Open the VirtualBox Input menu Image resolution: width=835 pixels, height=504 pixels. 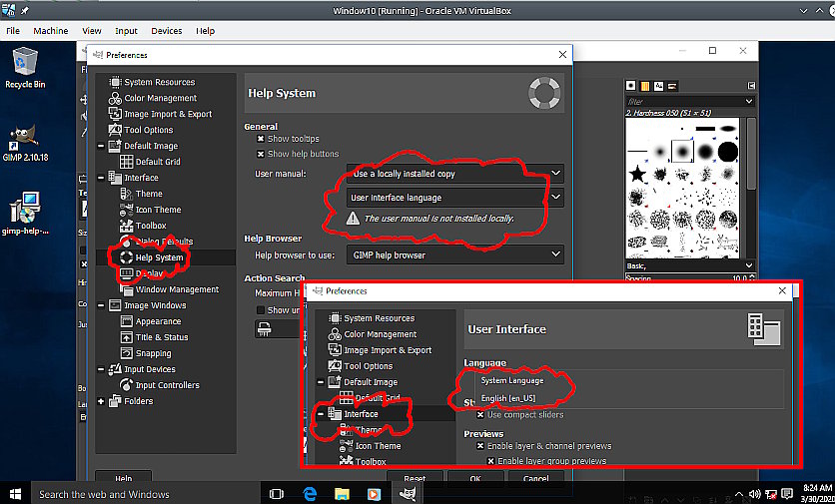pyautogui.click(x=126, y=31)
